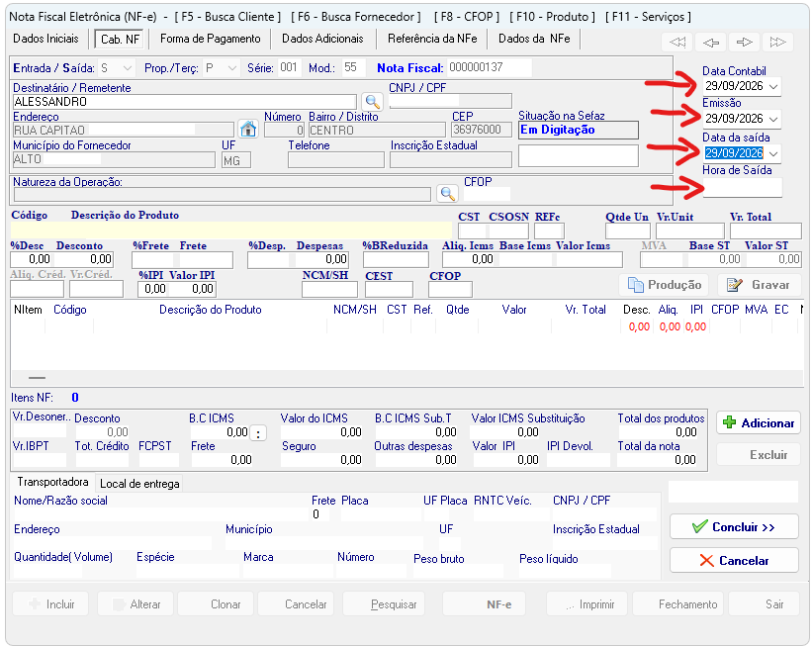Viewport: 812px width, 647px height.
Task: Click the house icon beside Endereço
Action: 248,129
